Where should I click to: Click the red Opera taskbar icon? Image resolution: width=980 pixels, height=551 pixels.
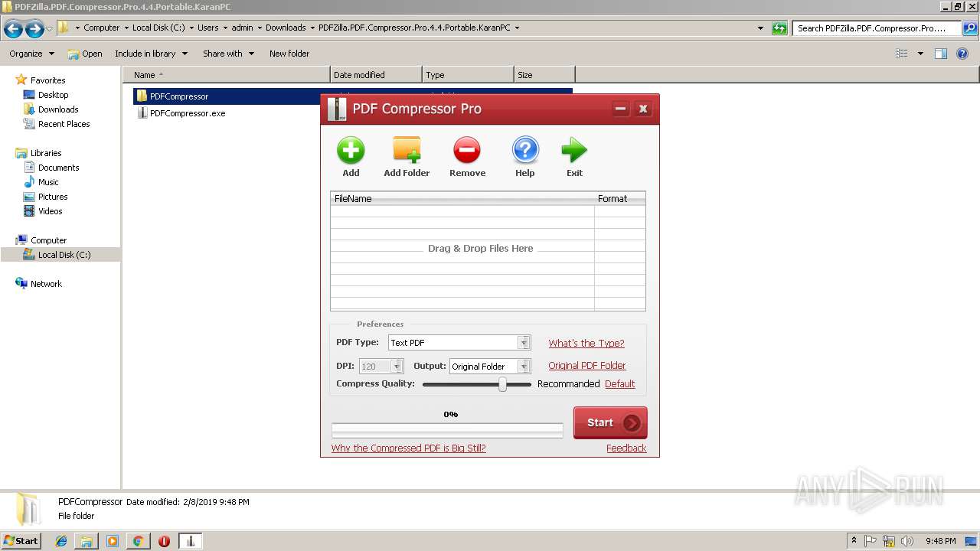[x=164, y=541]
